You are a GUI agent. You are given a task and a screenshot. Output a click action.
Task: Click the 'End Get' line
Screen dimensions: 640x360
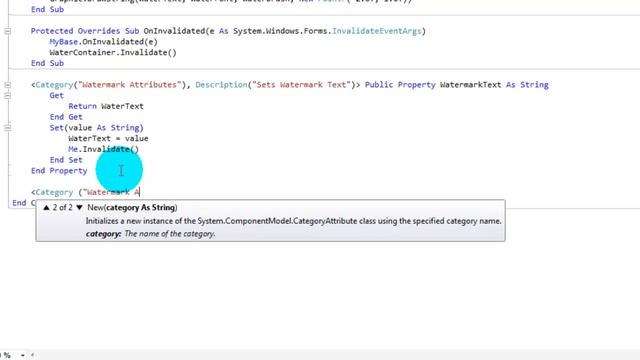tap(66, 117)
